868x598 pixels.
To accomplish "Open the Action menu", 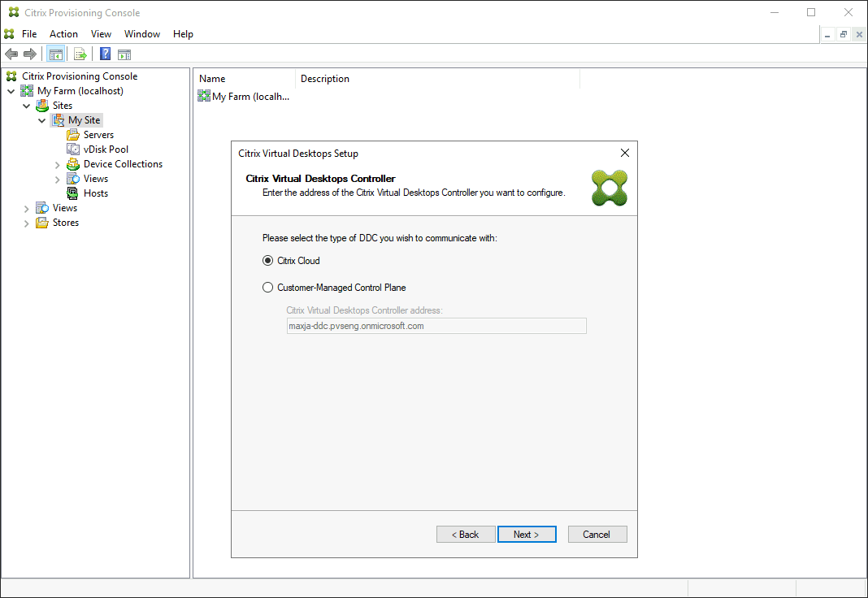I will click(63, 34).
